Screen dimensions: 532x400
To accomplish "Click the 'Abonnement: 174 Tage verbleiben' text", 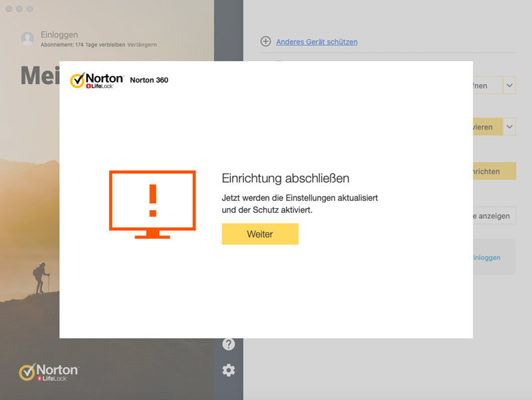I will [82, 45].
